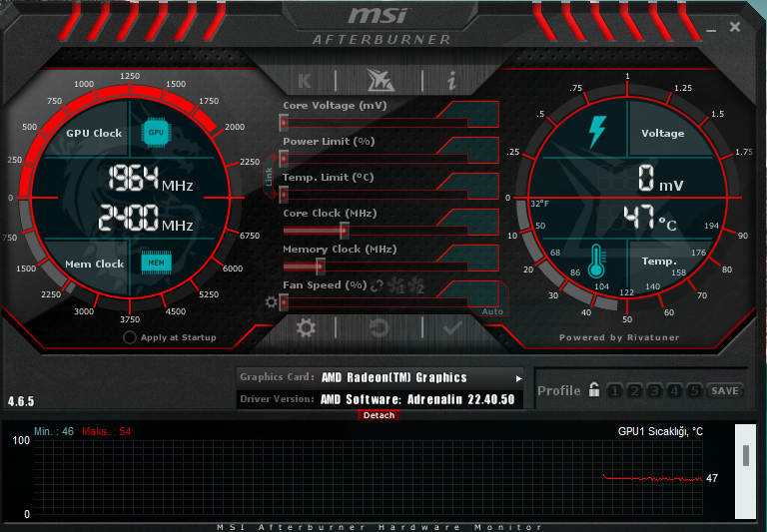The width and height of the screenshot is (767, 532).
Task: Select profile slot 1
Action: (615, 390)
